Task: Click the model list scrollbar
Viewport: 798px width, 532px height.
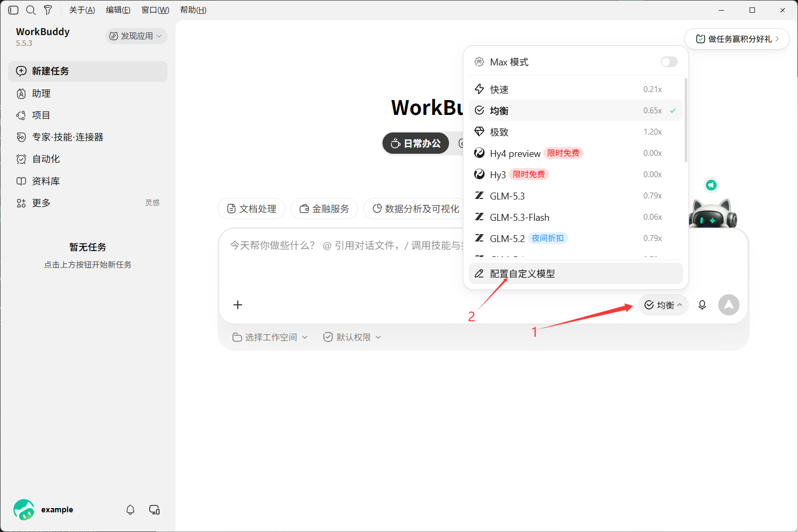Action: 686,120
